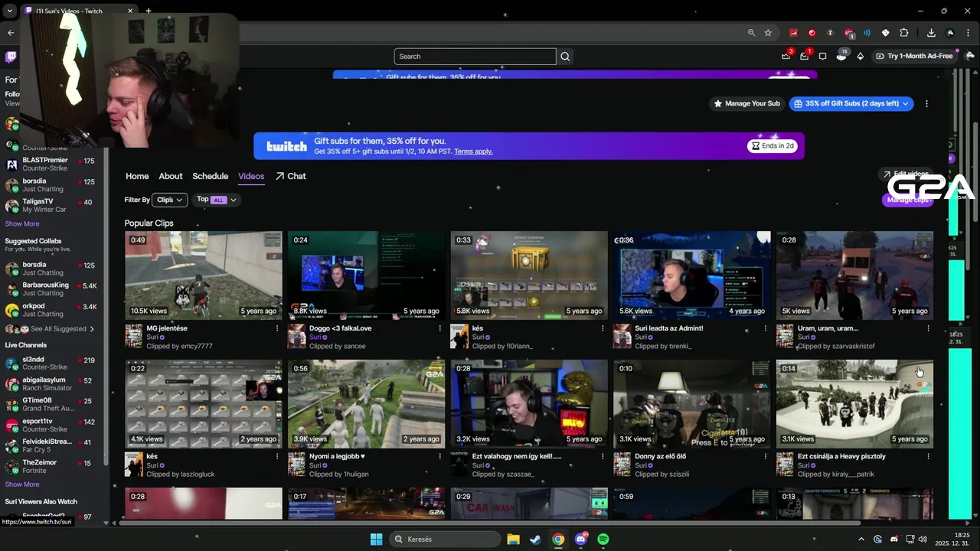Open the notifications inbox icon
980x551 pixels.
click(804, 56)
